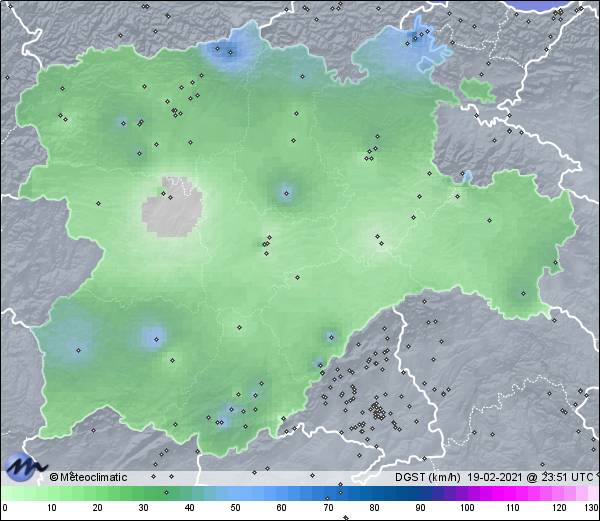The height and width of the screenshot is (521, 600).
Task: Click the 10 label on the legend
Action: tap(52, 508)
